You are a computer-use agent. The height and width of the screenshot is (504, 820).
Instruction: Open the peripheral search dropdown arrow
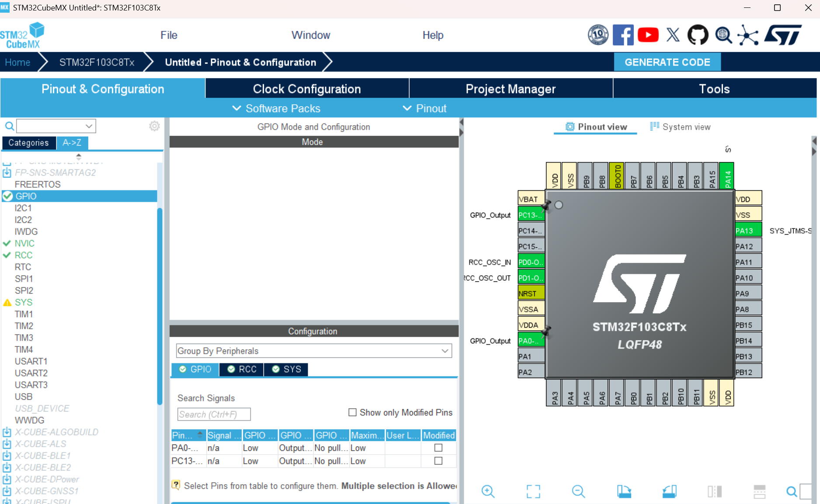[89, 126]
